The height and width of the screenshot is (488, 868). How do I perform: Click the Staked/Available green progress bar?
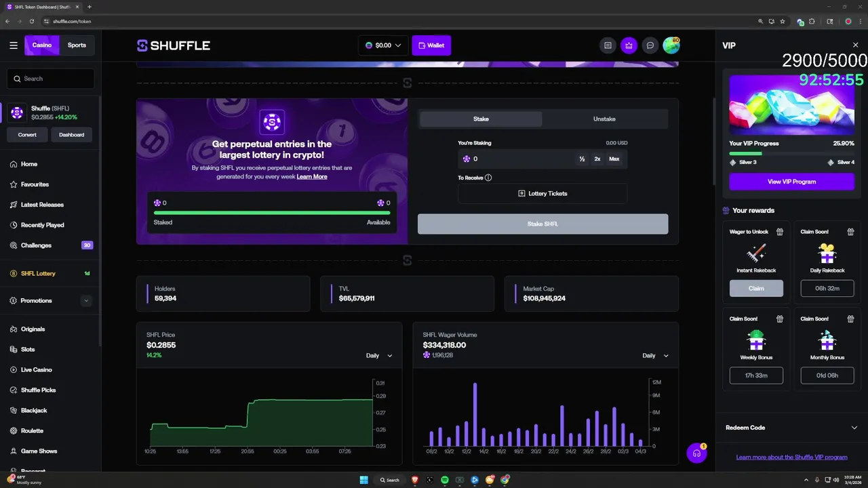[272, 213]
